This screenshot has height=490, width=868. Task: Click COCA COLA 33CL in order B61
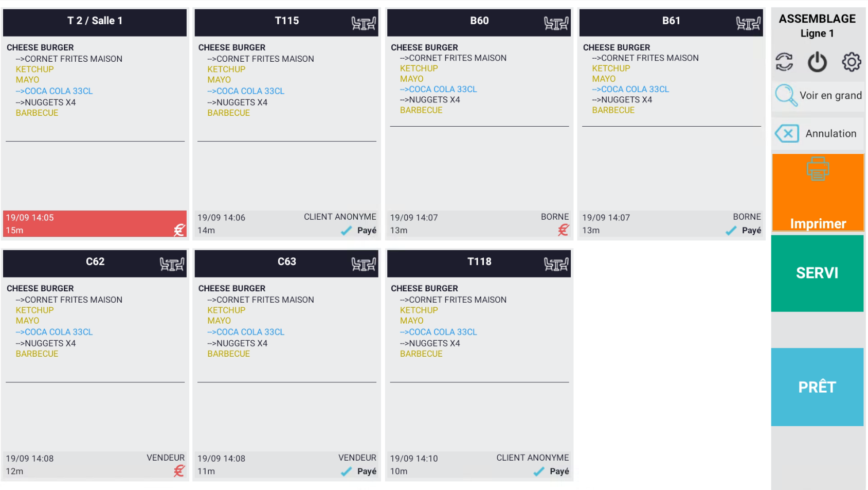coord(635,90)
